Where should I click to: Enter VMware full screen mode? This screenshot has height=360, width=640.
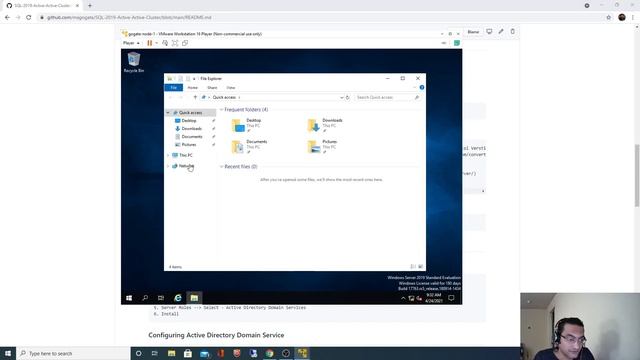(x=175, y=43)
